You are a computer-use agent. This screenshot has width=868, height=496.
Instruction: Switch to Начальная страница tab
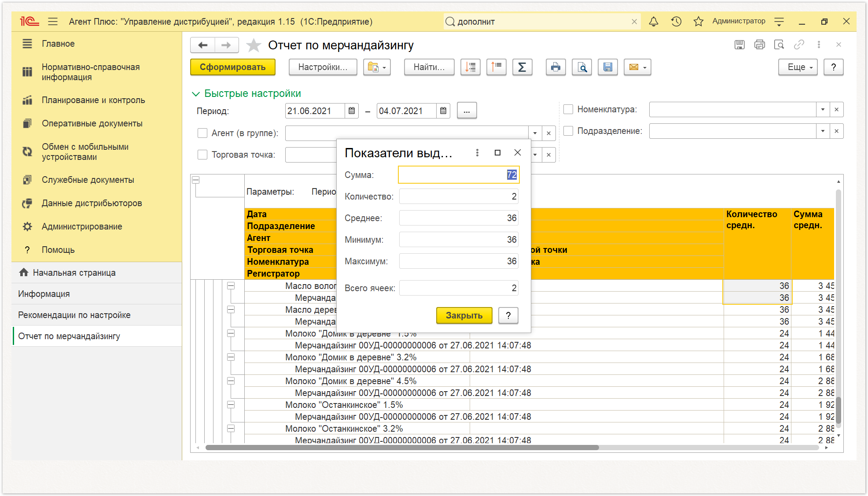[x=97, y=273]
